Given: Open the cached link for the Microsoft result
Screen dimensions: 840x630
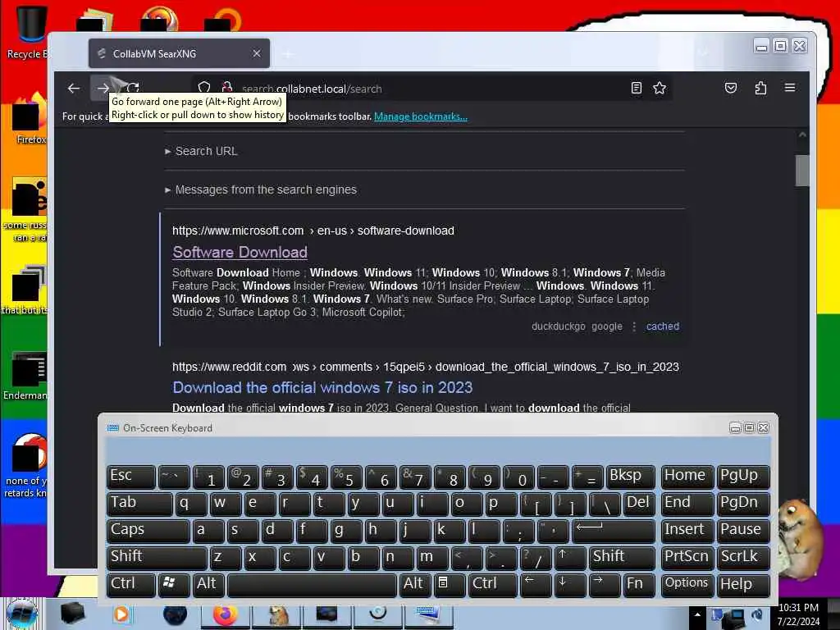Looking at the screenshot, I should [663, 326].
